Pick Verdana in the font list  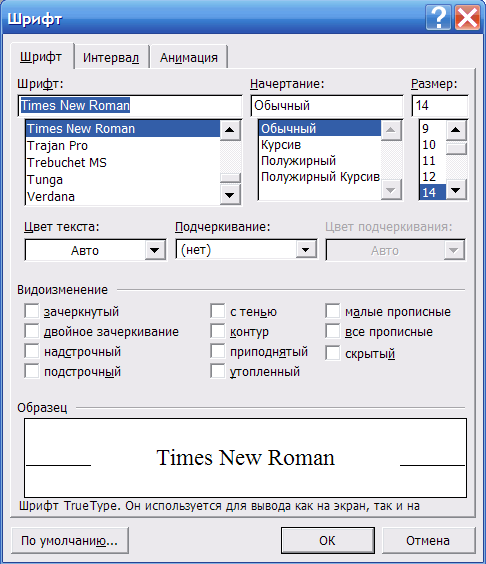[123, 196]
